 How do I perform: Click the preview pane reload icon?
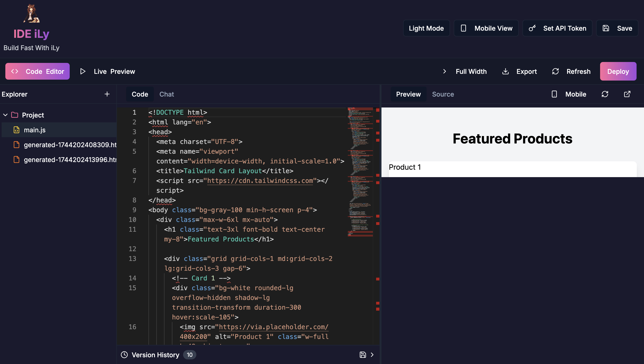point(605,94)
